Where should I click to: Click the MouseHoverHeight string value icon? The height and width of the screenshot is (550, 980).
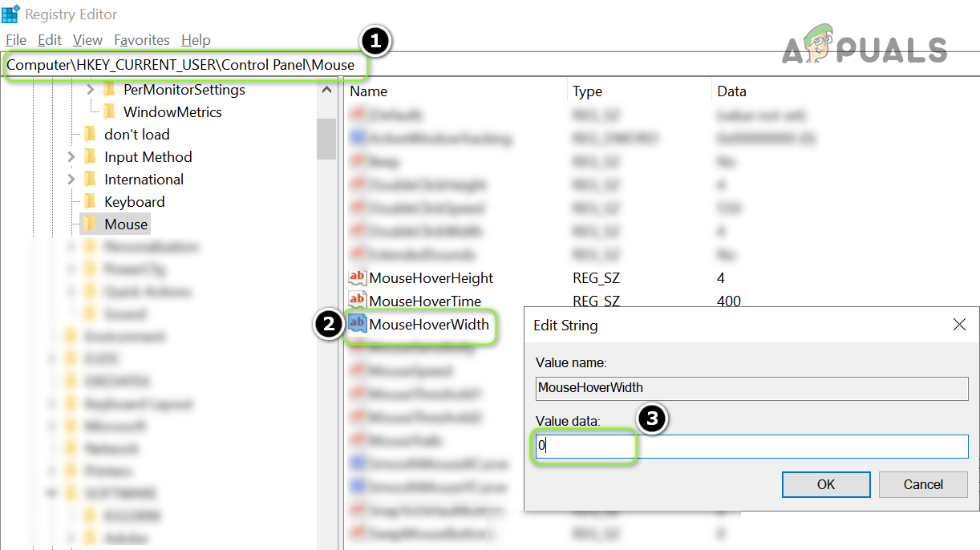click(x=357, y=278)
